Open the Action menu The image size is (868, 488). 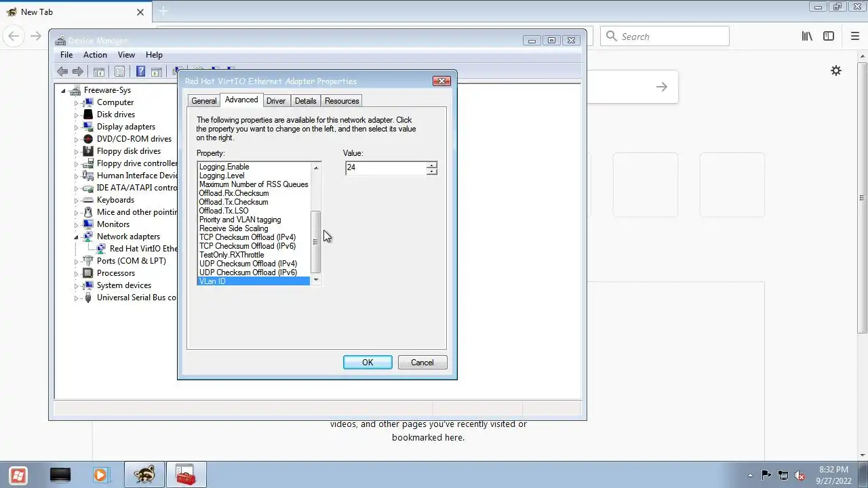click(95, 55)
